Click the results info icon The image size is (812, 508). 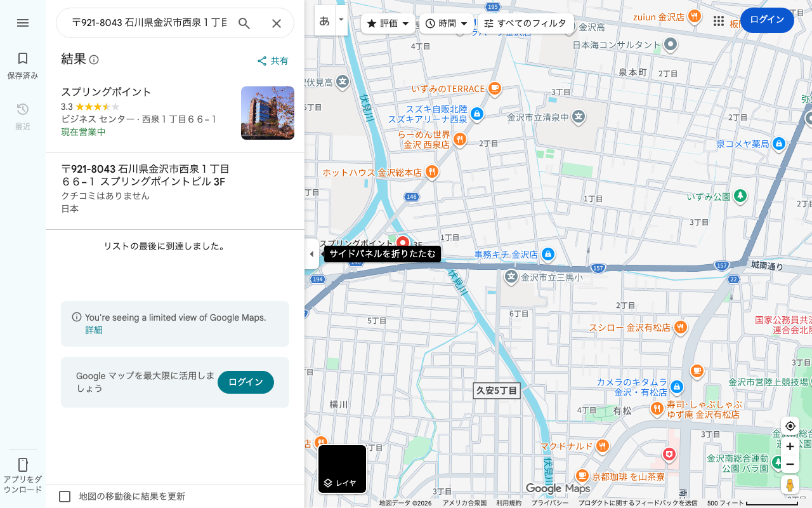[94, 60]
